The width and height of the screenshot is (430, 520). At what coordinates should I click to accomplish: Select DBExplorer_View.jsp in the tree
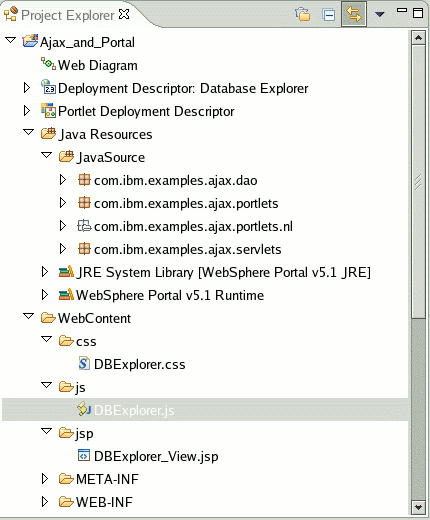(156, 456)
